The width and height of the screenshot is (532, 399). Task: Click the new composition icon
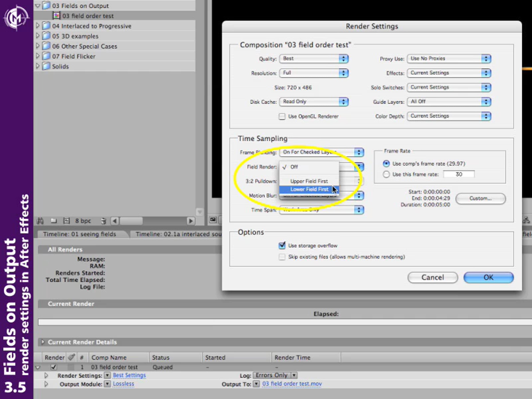point(66,221)
